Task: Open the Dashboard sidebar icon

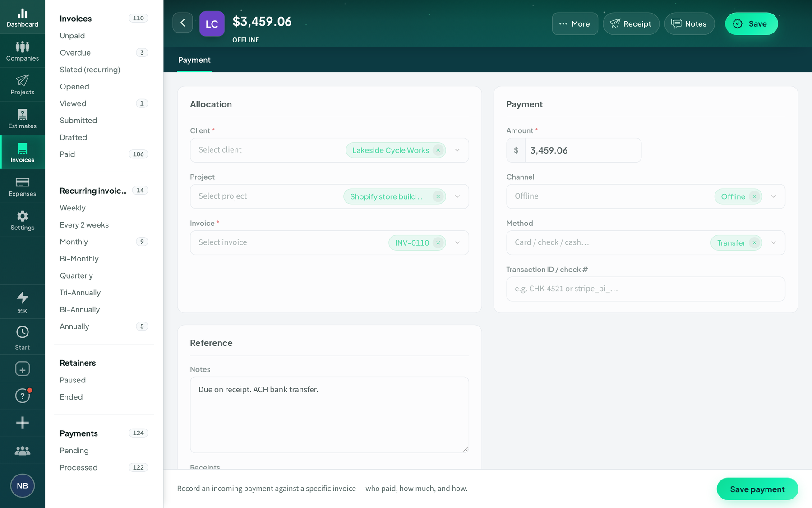Action: coord(22,17)
